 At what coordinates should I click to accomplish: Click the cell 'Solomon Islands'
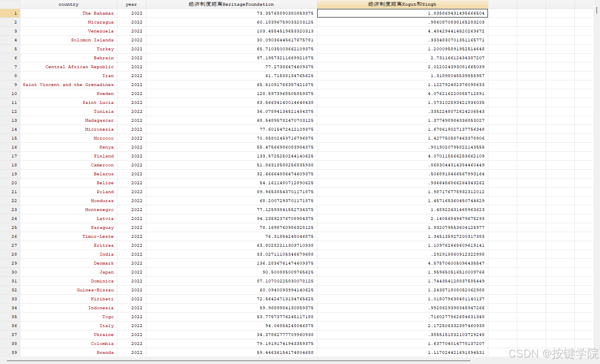click(69, 40)
